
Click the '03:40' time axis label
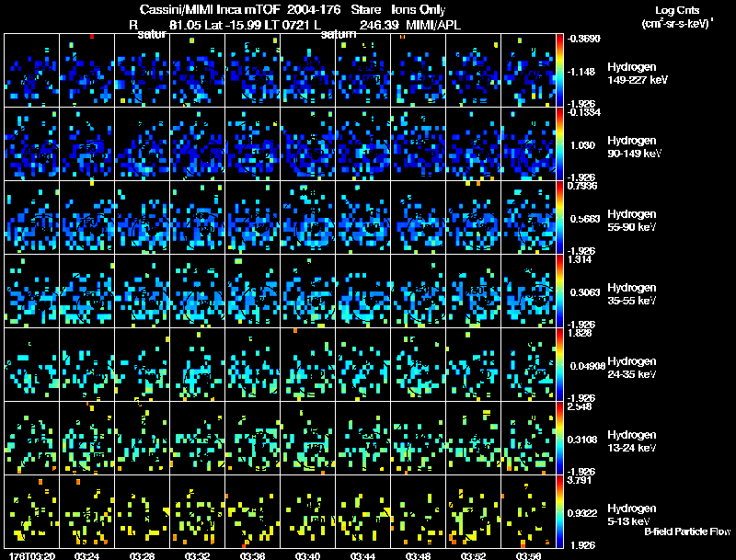pyautogui.click(x=307, y=555)
